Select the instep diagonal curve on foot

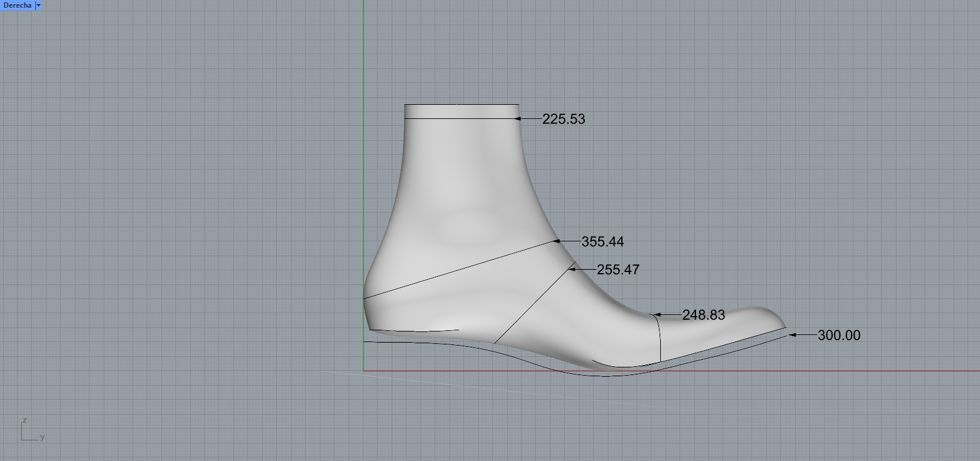point(533,305)
